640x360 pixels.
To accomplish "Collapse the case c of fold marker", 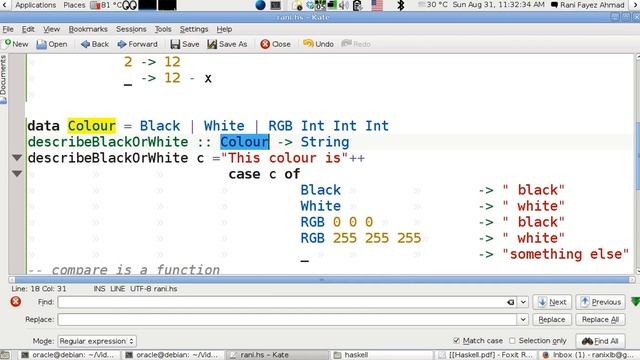I will tap(17, 173).
